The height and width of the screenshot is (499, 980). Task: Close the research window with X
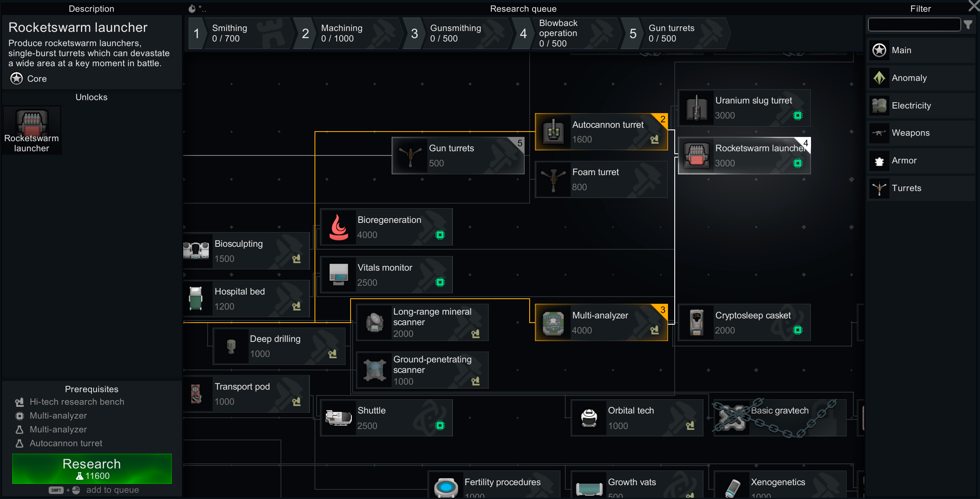click(974, 6)
